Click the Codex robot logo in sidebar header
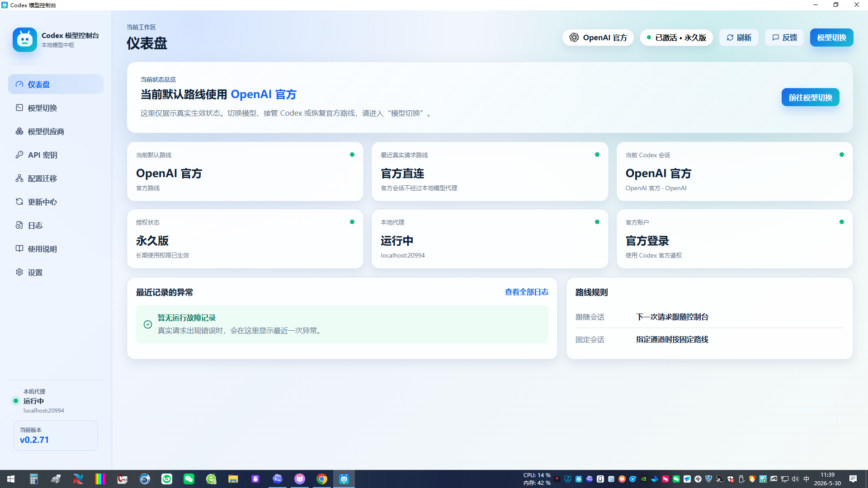The width and height of the screenshot is (868, 488). click(x=25, y=40)
